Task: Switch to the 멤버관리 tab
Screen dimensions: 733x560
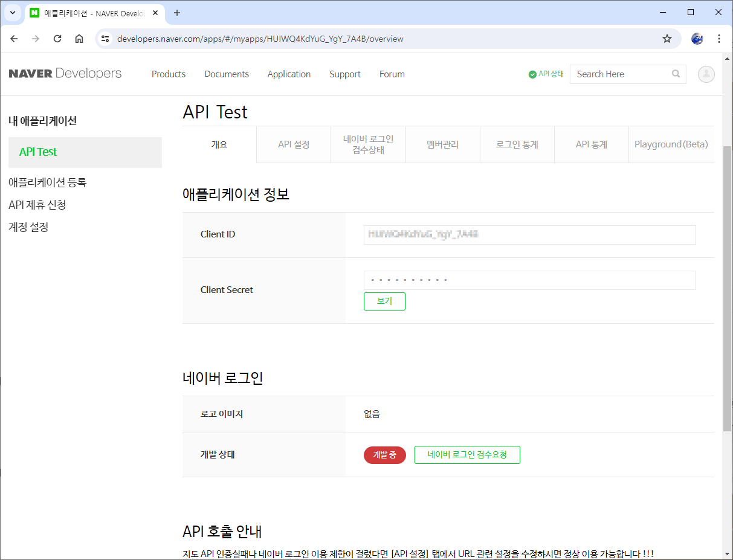Action: (x=443, y=145)
